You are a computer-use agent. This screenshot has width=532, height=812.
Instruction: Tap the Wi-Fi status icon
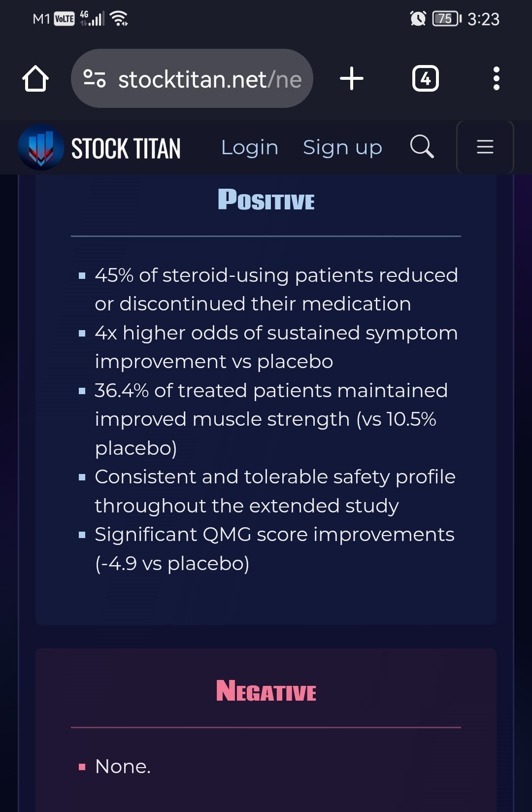(x=119, y=19)
